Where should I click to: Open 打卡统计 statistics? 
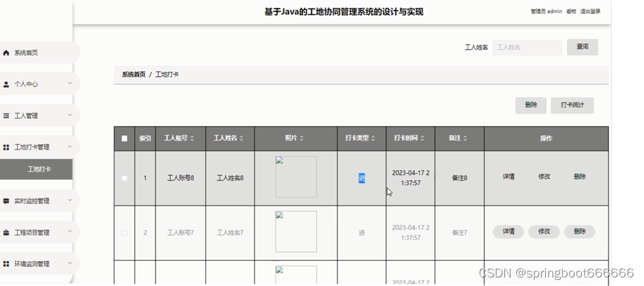point(572,105)
